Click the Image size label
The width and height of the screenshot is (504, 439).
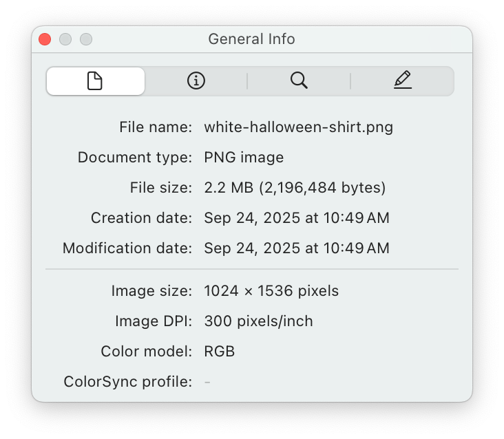[x=151, y=291]
